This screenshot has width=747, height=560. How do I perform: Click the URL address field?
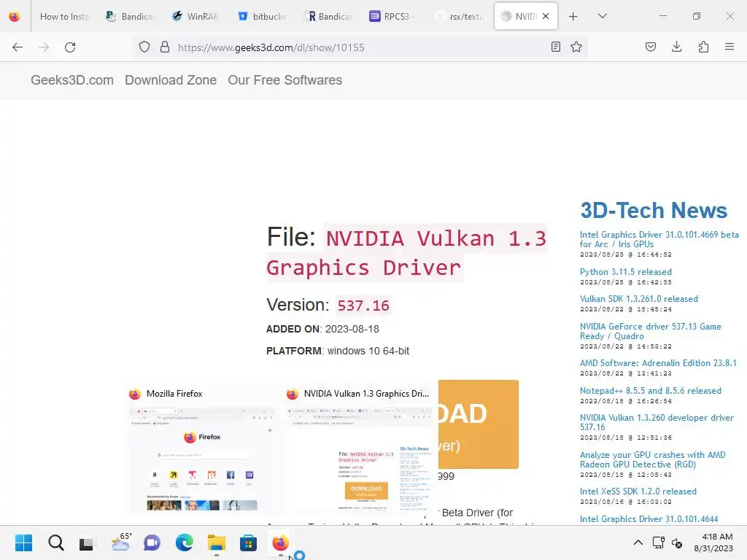tap(360, 47)
